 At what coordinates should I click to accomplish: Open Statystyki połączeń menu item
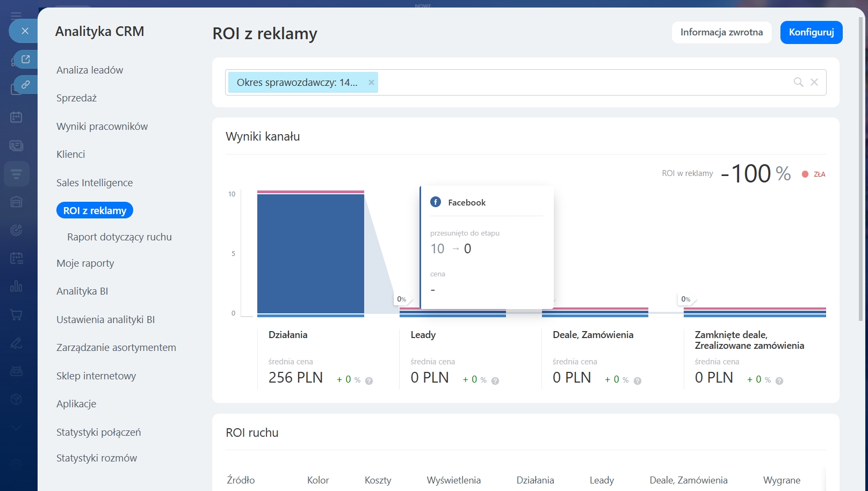click(x=98, y=433)
